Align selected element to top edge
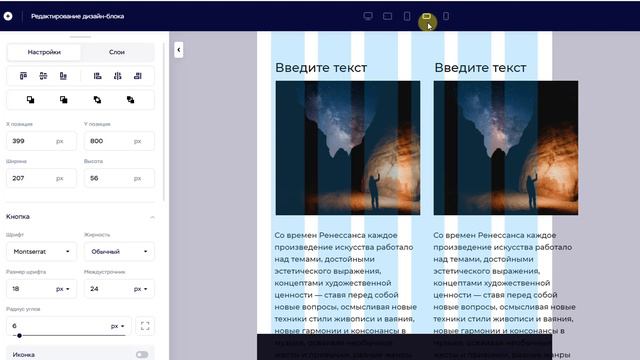Image resolution: width=640 pixels, height=360 pixels. coord(23,76)
